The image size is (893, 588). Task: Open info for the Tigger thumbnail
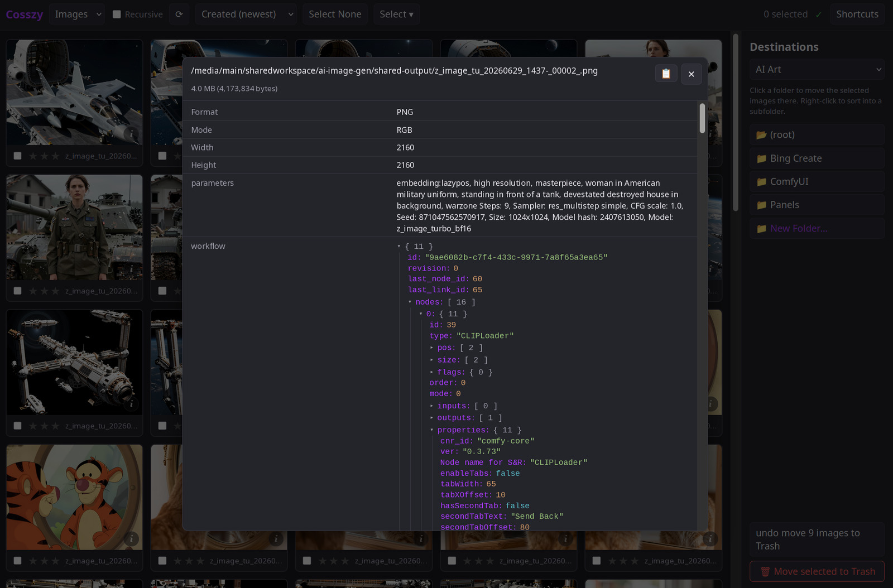click(131, 539)
